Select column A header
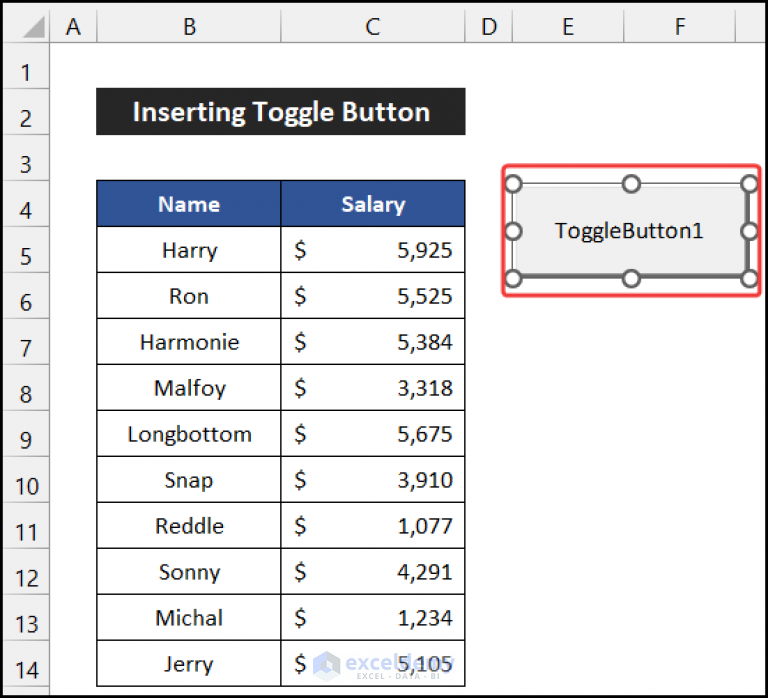The width and height of the screenshot is (768, 698). (x=73, y=26)
